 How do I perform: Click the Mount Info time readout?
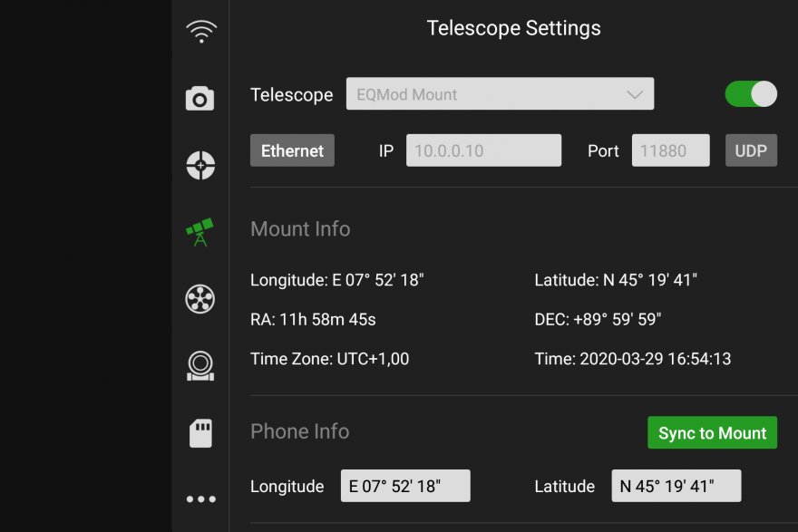click(x=633, y=359)
